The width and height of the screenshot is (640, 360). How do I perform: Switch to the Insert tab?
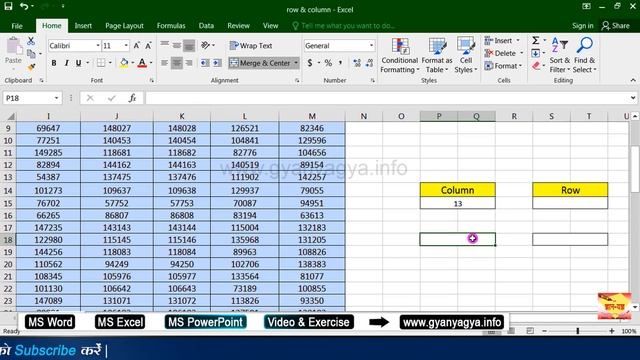[83, 26]
